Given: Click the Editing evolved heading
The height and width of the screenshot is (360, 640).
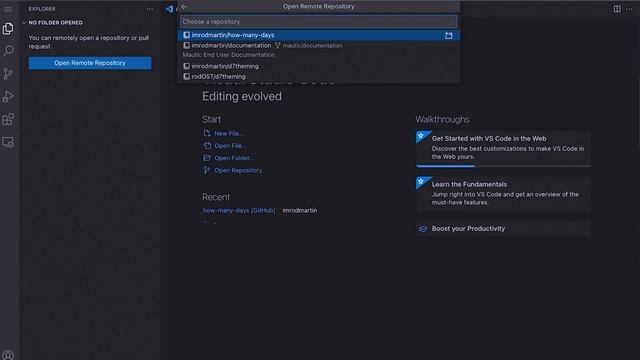Looking at the screenshot, I should [x=242, y=96].
